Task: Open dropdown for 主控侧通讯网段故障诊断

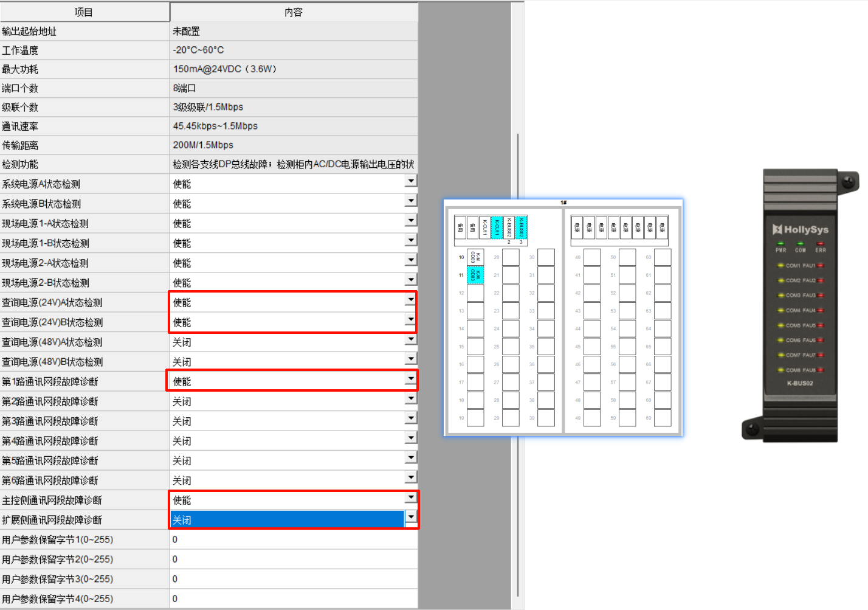Action: (411, 497)
